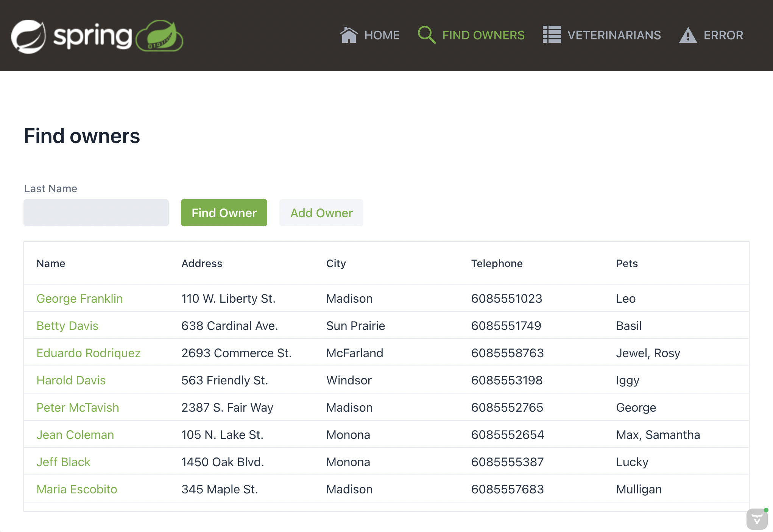Select FIND OWNERS in navigation
Screen dimensions: 773x532
[483, 35]
